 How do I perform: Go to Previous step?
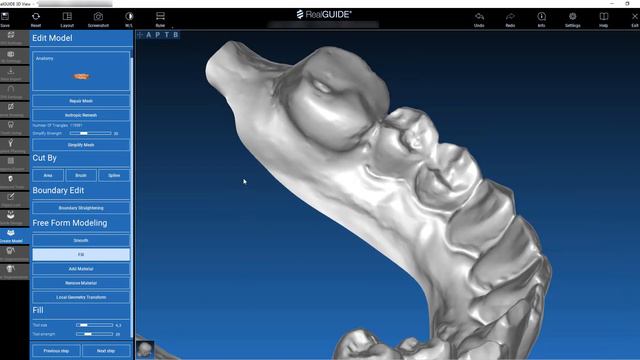[56, 351]
